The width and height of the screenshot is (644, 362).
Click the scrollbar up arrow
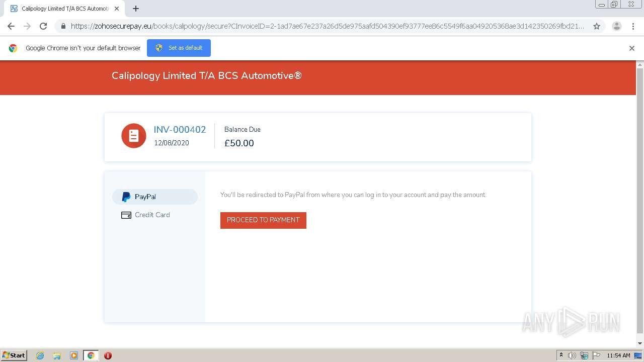click(640, 65)
